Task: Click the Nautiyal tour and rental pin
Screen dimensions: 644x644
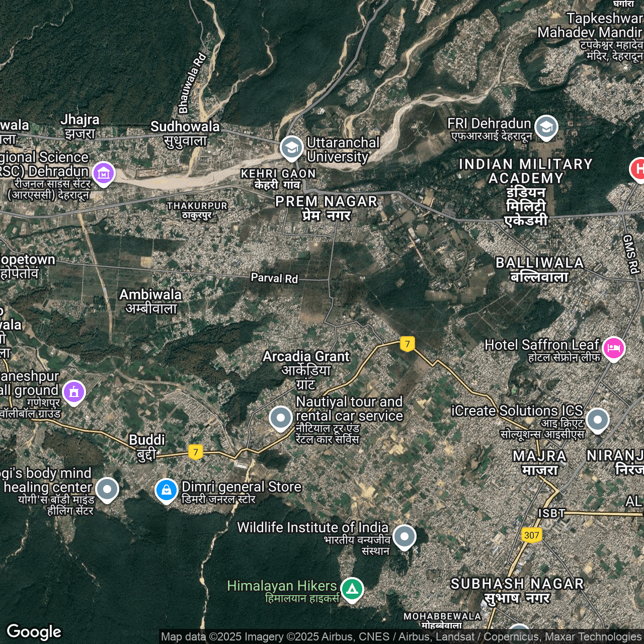Action: click(281, 418)
